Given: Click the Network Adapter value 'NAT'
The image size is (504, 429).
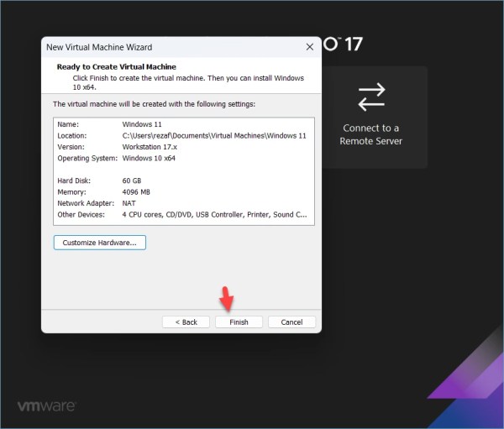Looking at the screenshot, I should (x=129, y=203).
